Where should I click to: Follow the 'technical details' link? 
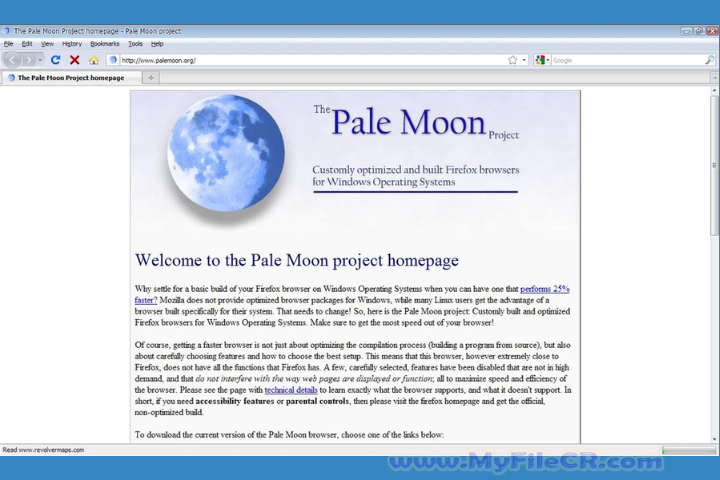pos(291,390)
